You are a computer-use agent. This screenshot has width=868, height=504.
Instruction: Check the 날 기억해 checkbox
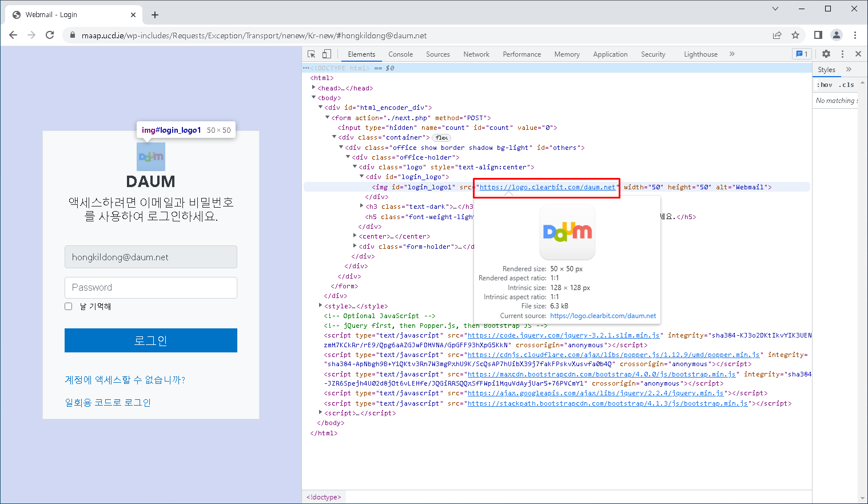(x=69, y=307)
